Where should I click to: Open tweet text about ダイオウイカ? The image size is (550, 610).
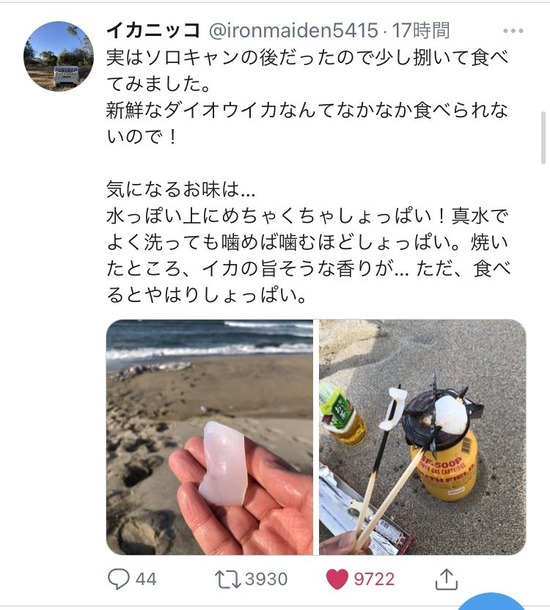(307, 123)
